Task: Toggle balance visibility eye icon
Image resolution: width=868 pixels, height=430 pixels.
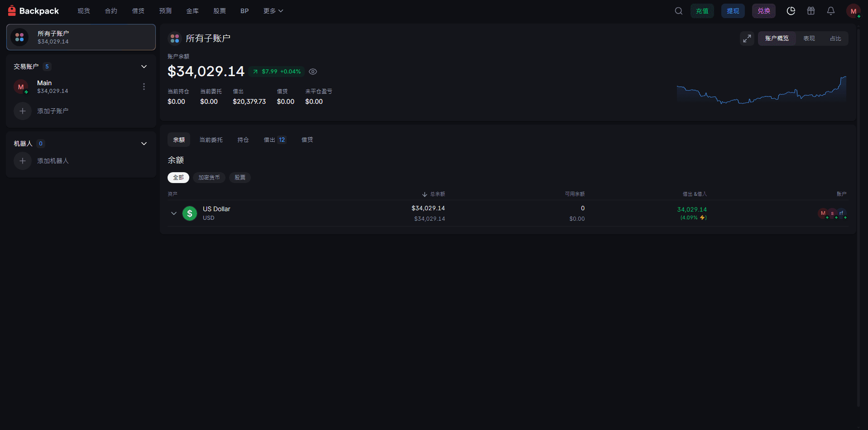Action: click(313, 72)
